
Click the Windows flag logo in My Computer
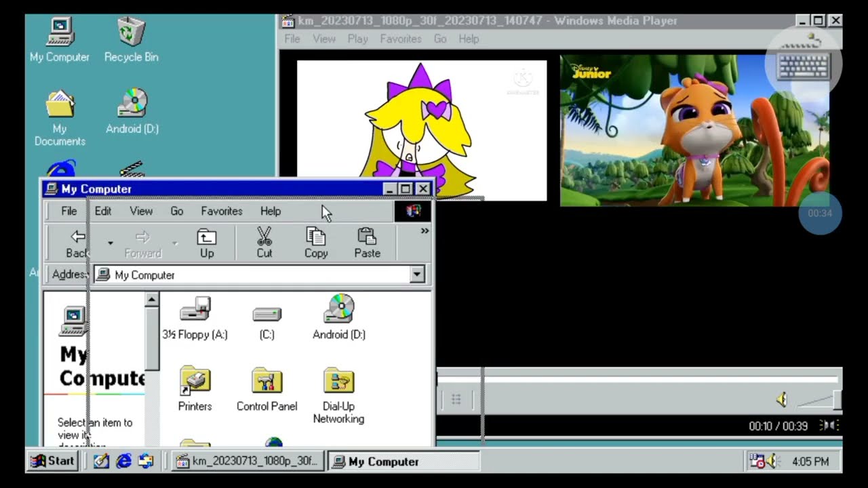coord(413,211)
